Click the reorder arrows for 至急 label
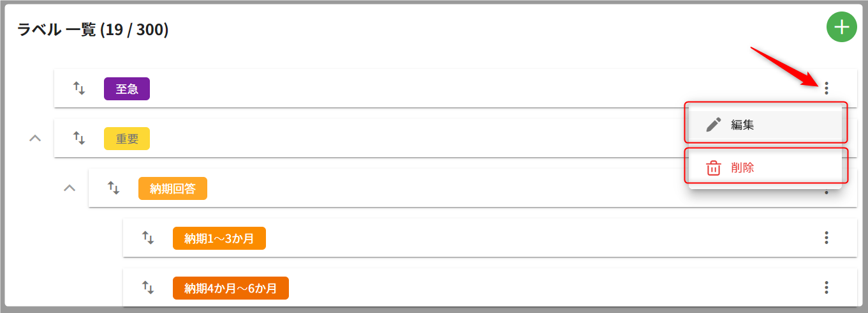This screenshot has height=313, width=868. (79, 88)
